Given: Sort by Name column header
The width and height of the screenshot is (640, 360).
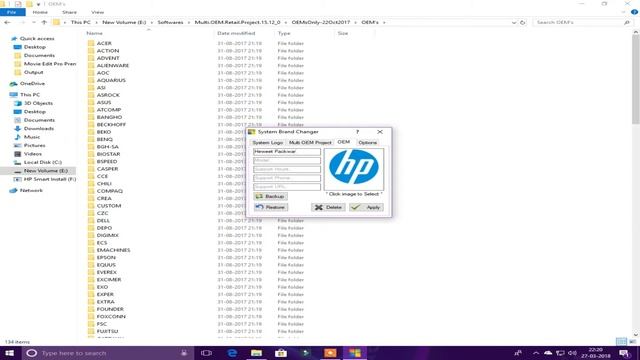Looking at the screenshot, I should (94, 33).
